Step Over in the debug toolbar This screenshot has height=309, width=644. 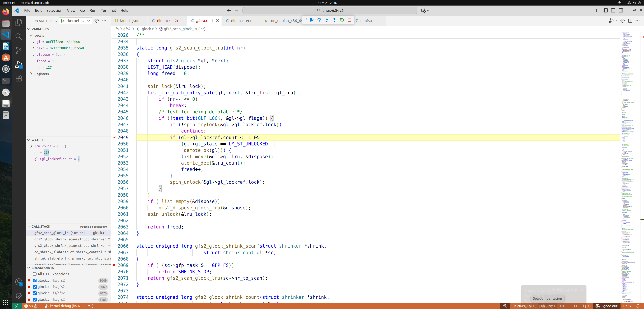319,20
